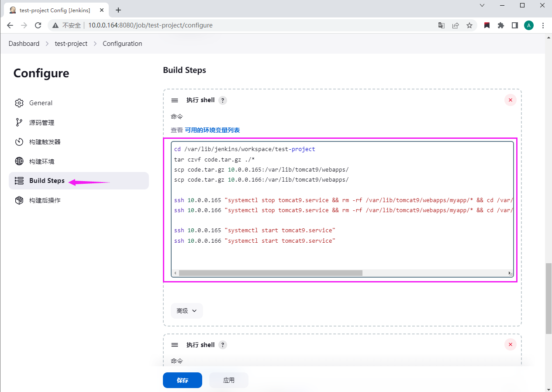This screenshot has height=392, width=552.
Task: Remove the second 执行 shell build step
Action: (x=510, y=344)
